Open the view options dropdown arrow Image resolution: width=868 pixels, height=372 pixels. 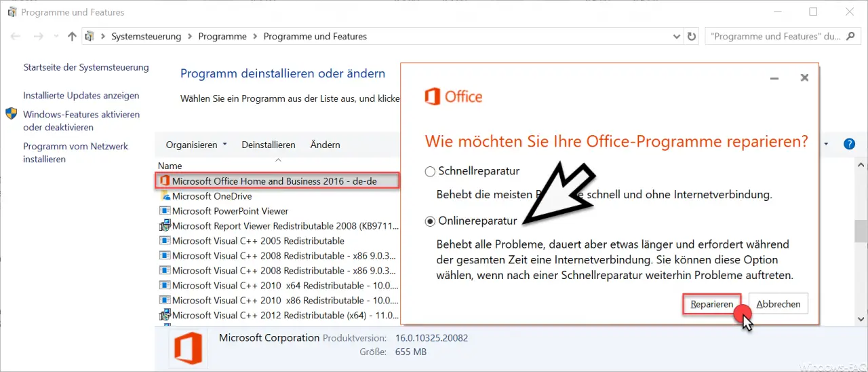point(826,144)
